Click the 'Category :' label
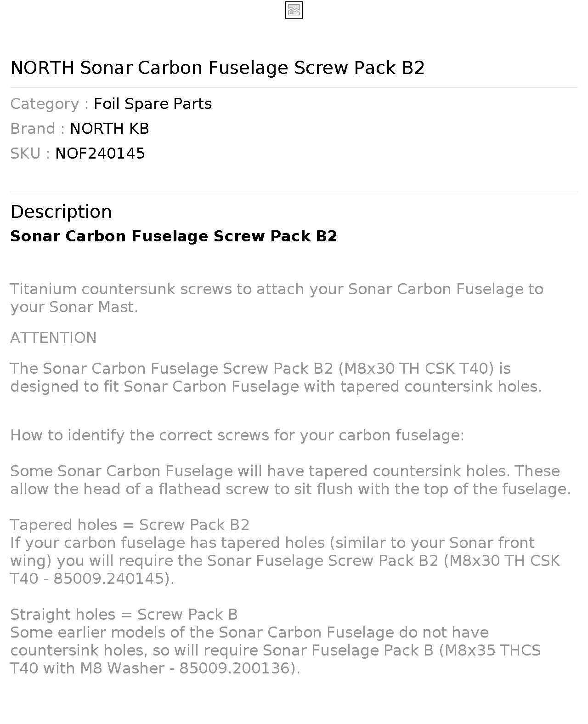Screen dimensions: 588x724 pyautogui.click(x=50, y=104)
